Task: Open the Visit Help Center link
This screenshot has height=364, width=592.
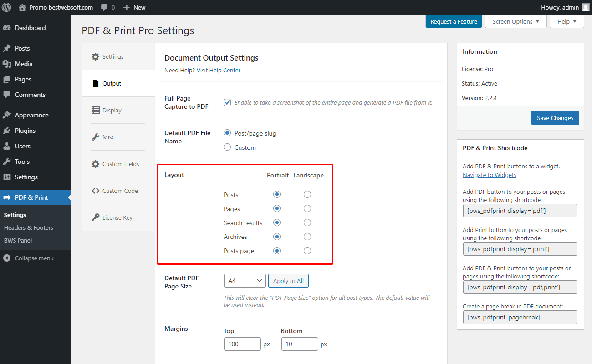Action: point(219,71)
